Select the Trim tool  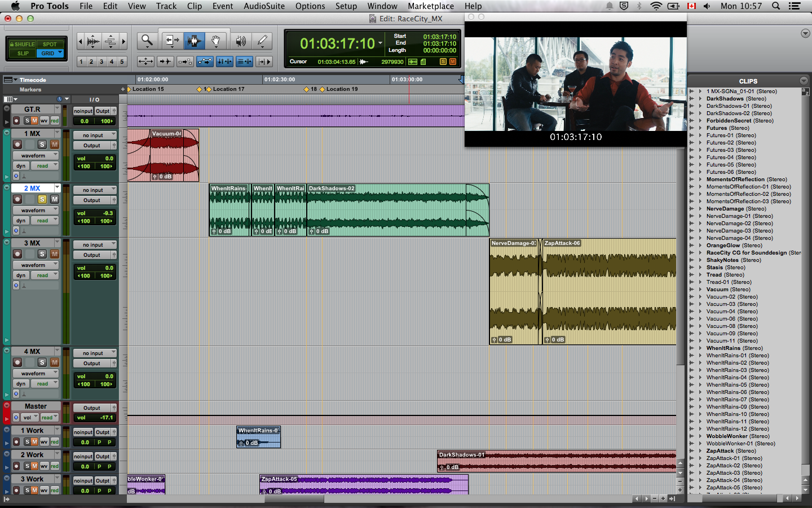(171, 41)
